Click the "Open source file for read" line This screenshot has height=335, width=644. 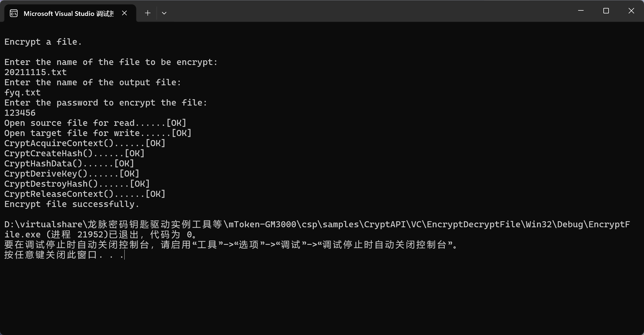click(x=95, y=123)
